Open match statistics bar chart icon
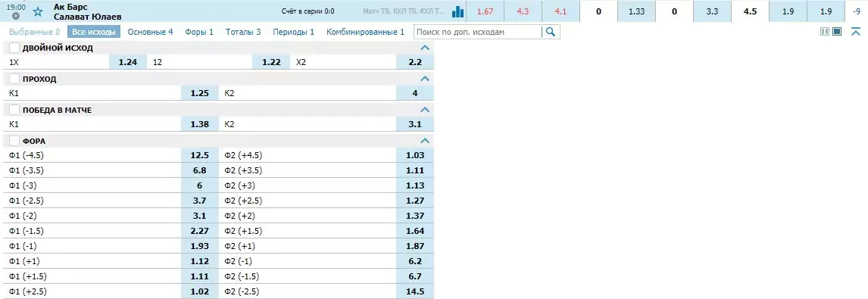The height and width of the screenshot is (299, 868). 457,11
